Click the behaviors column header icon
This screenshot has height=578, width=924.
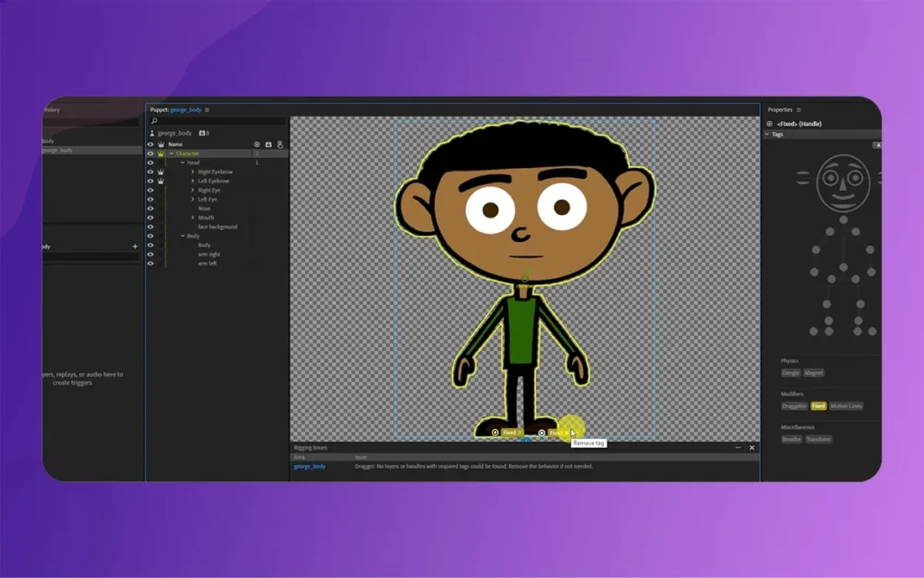pos(268,144)
